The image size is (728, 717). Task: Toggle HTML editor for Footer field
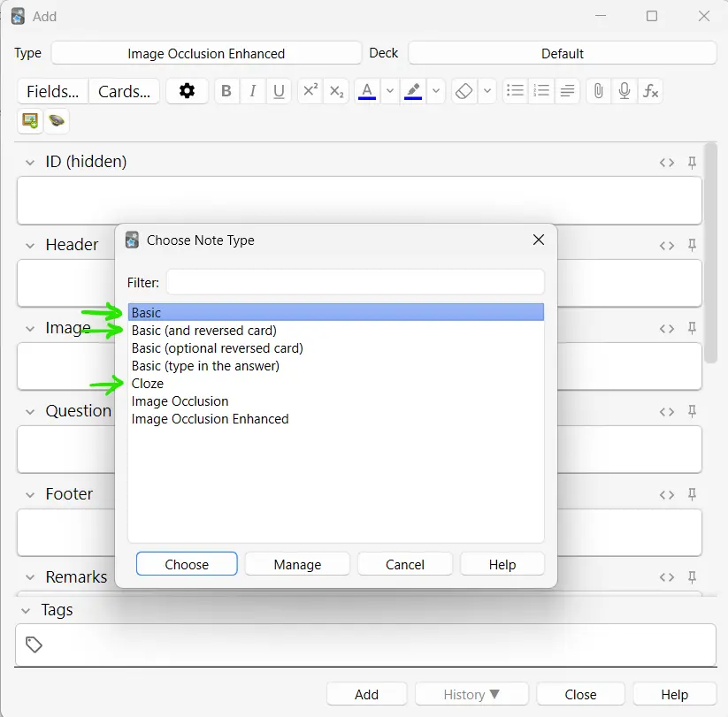(667, 495)
